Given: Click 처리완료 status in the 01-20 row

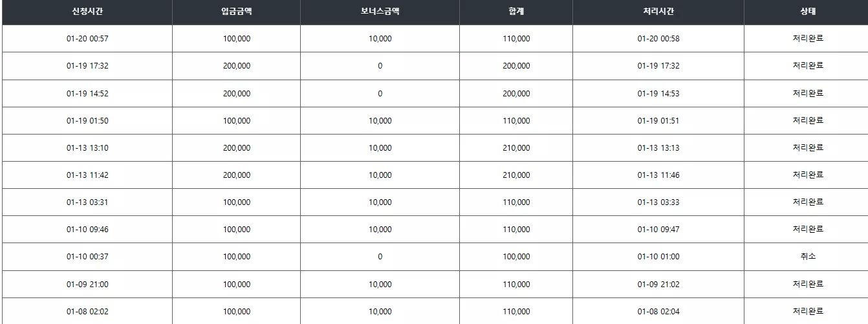Looking at the screenshot, I should point(808,39).
